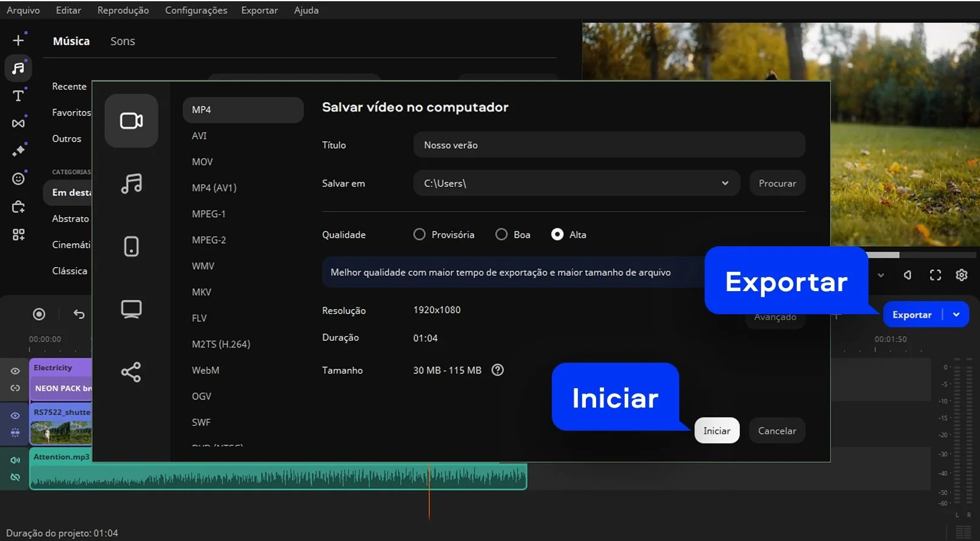Viewport: 980px width, 541px height.
Task: Open the Configurações menu
Action: (196, 10)
